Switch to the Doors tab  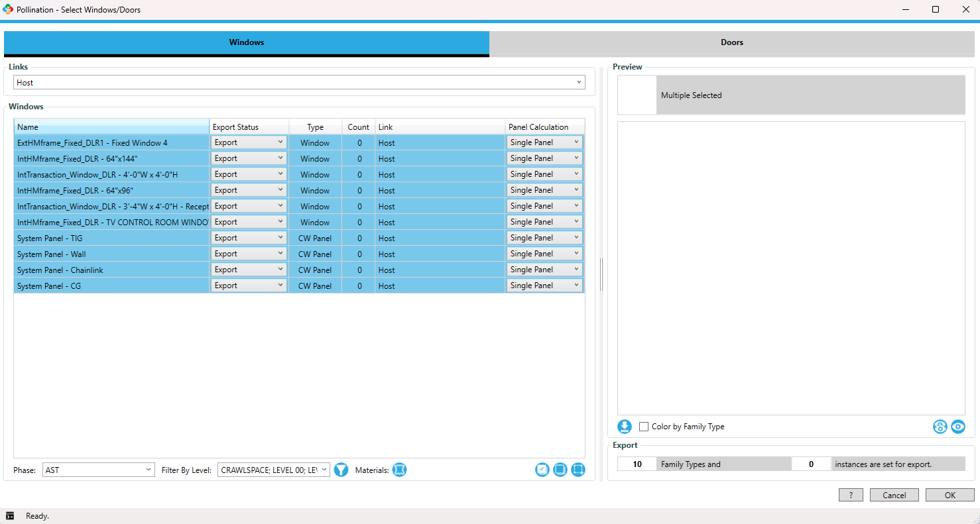coord(732,42)
